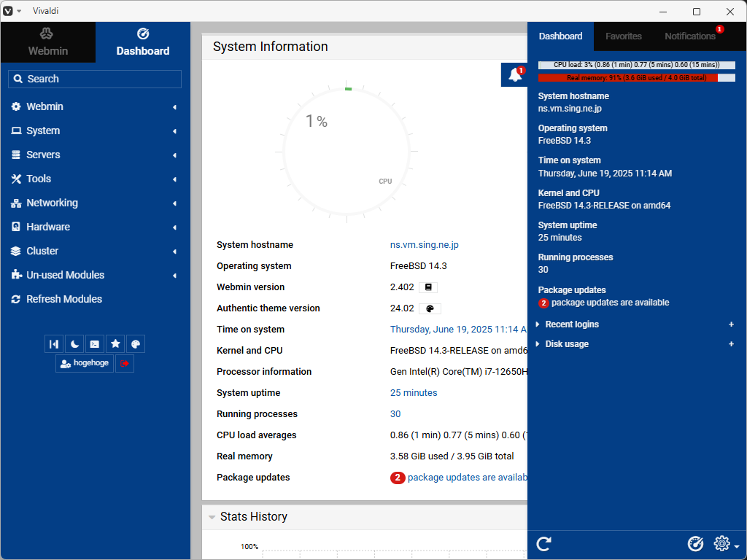Open the command shell terminal icon
The width and height of the screenshot is (747, 560).
point(95,344)
